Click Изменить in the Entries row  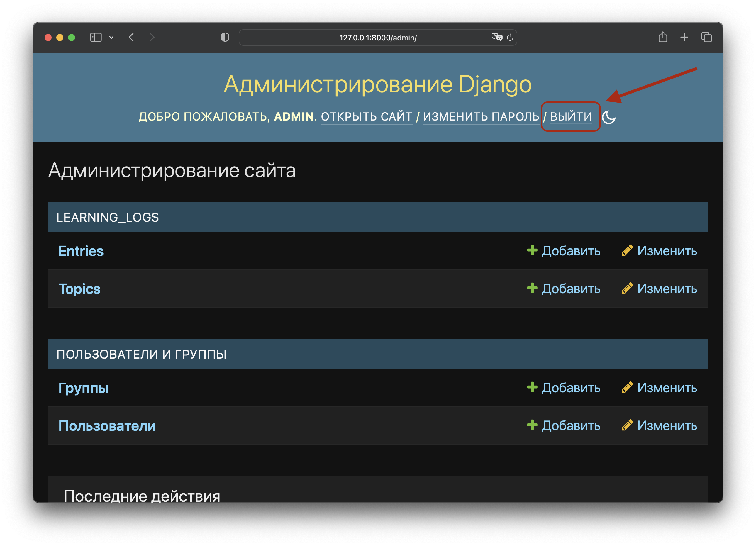tap(667, 251)
